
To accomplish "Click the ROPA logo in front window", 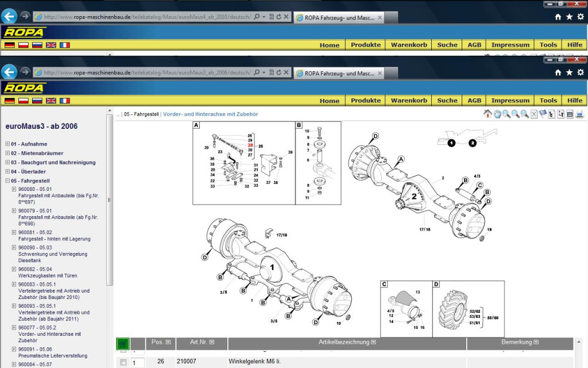I will (x=24, y=88).
